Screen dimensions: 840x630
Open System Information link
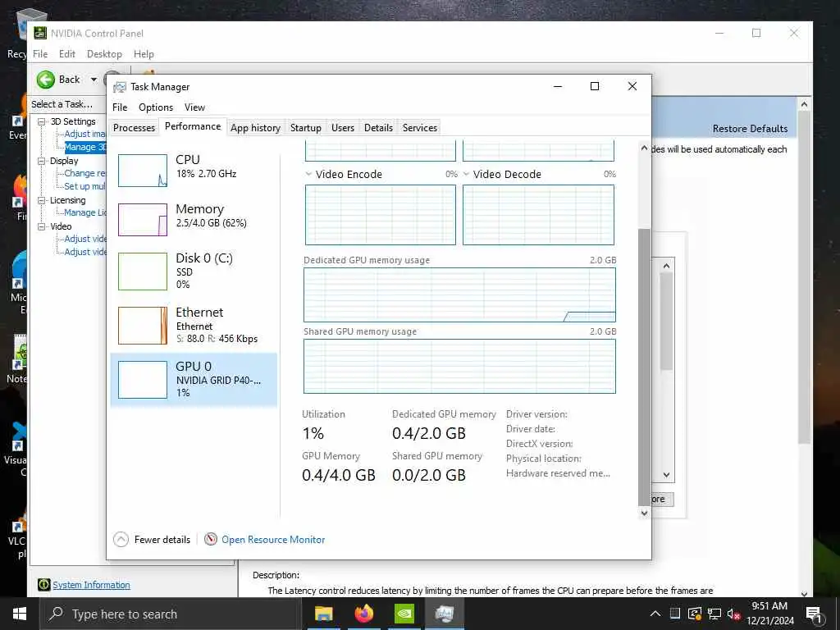click(91, 585)
